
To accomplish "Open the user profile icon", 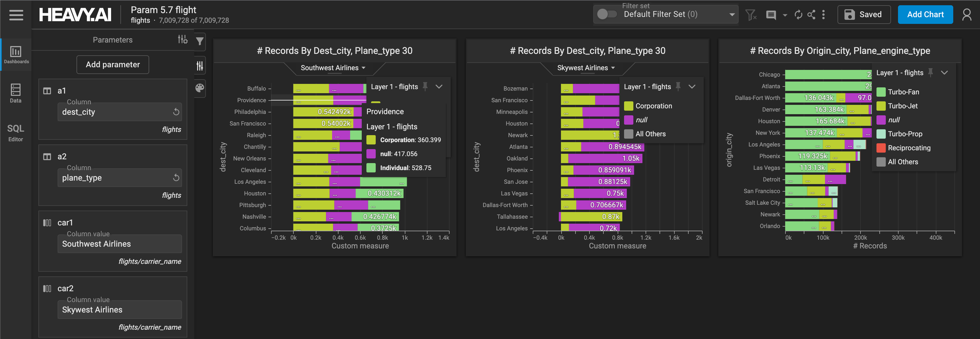I will click(966, 15).
